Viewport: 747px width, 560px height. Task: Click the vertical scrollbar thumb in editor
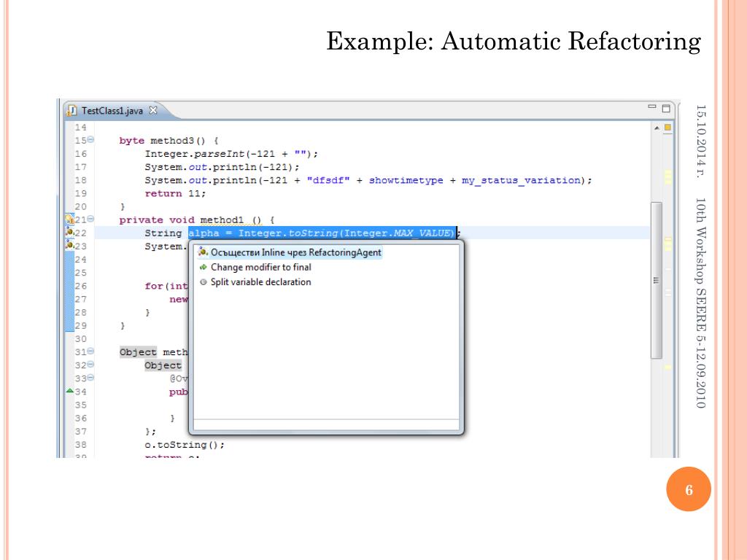point(657,281)
